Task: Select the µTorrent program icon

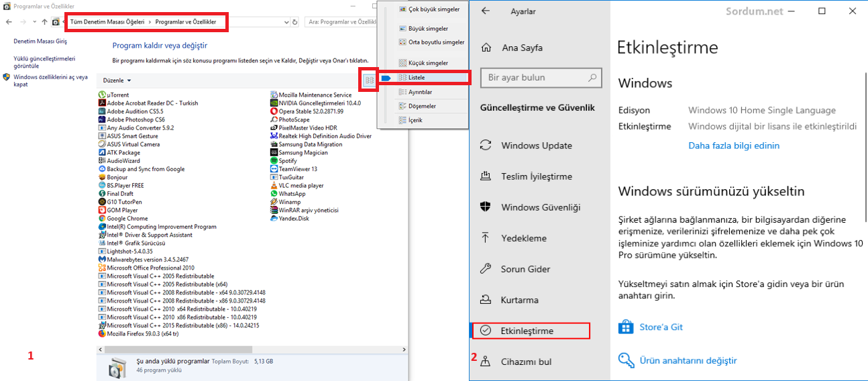Action: point(102,95)
